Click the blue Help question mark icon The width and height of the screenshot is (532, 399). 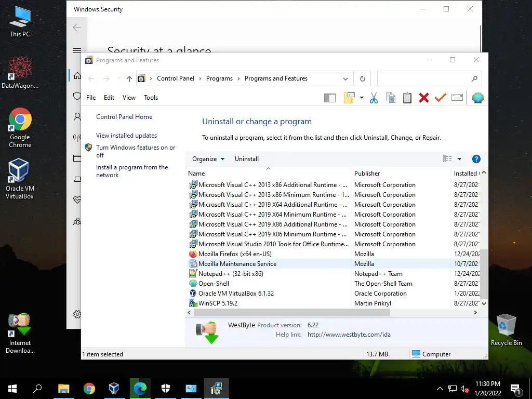pos(476,159)
